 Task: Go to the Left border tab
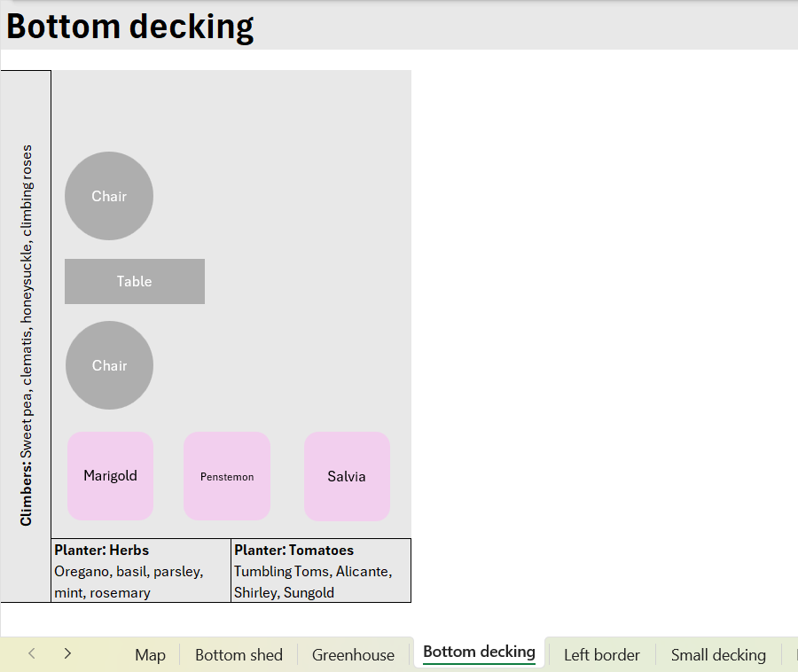601,654
